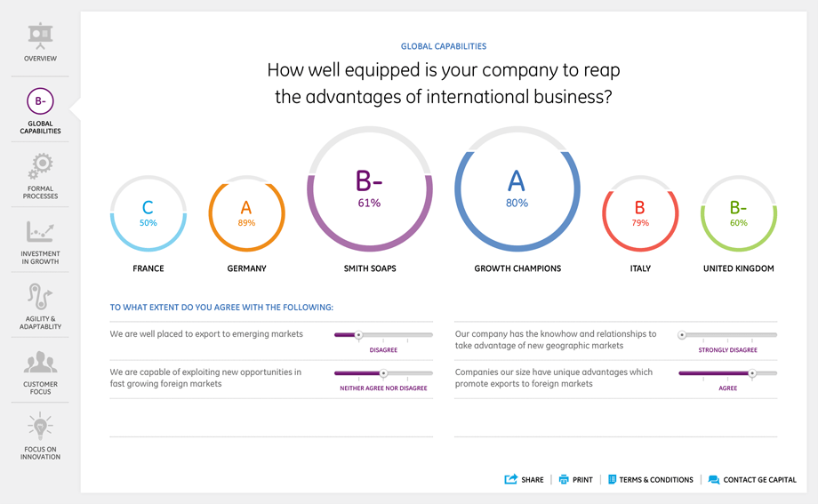This screenshot has height=504, width=818.
Task: Open Focus on Innovation lightbulb icon
Action: (x=40, y=427)
